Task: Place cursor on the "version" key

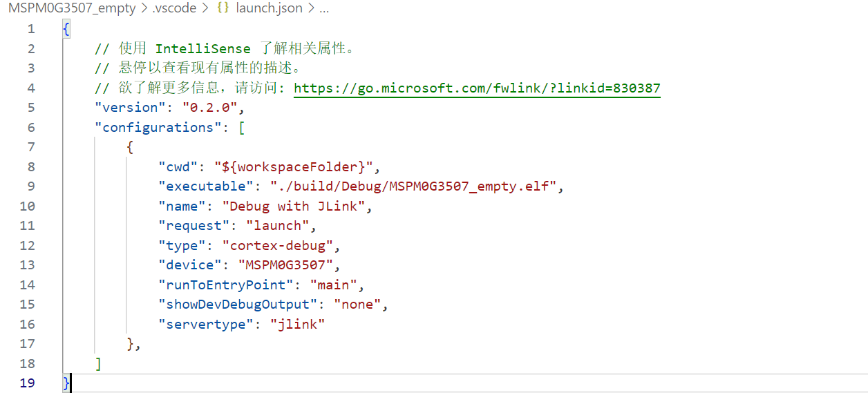Action: 130,108
